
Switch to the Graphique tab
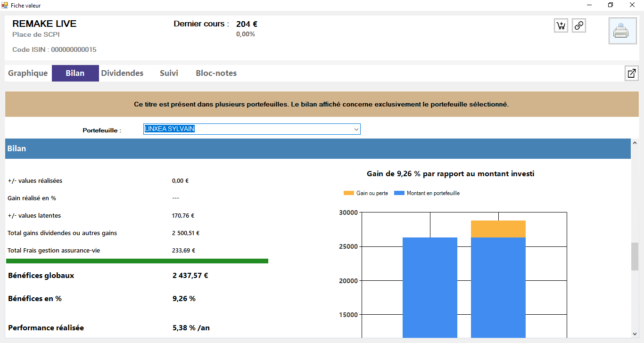coord(28,73)
